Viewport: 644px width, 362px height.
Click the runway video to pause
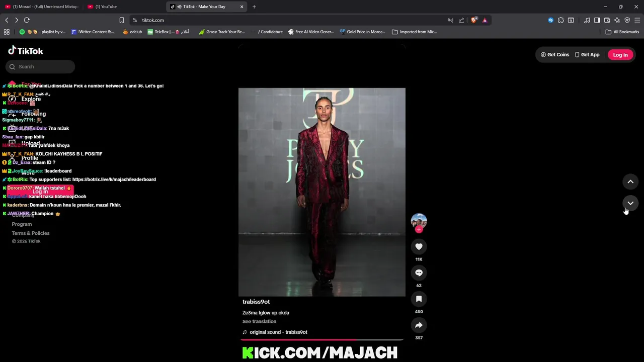click(x=322, y=192)
